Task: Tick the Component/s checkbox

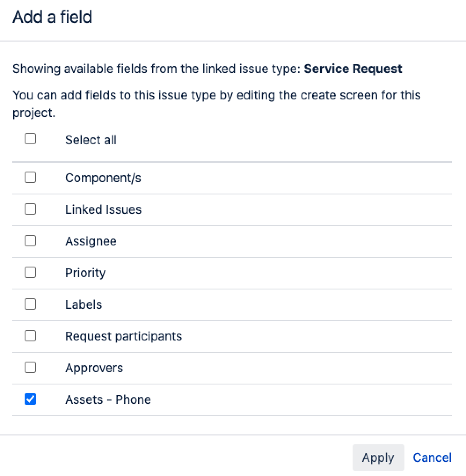Action: click(30, 178)
